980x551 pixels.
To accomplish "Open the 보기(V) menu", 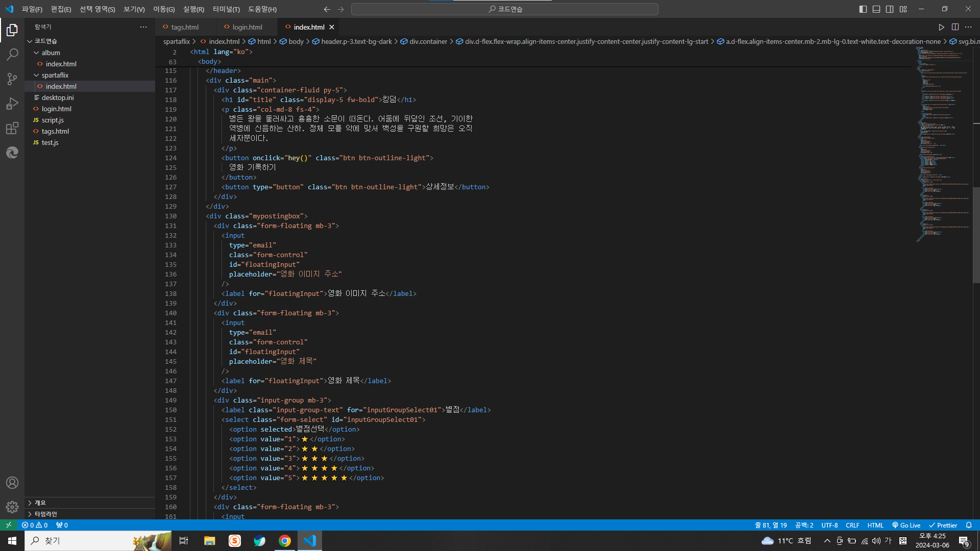I will [134, 9].
